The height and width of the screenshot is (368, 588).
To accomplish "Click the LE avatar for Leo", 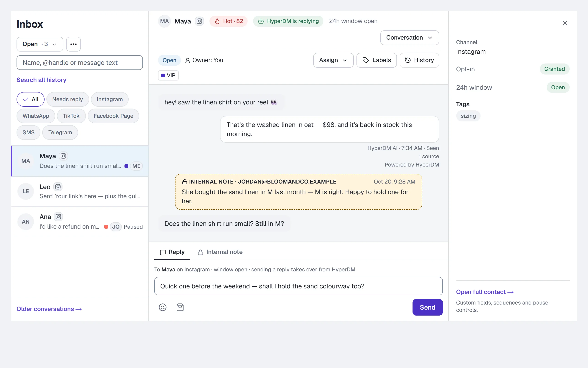I will [x=26, y=191].
